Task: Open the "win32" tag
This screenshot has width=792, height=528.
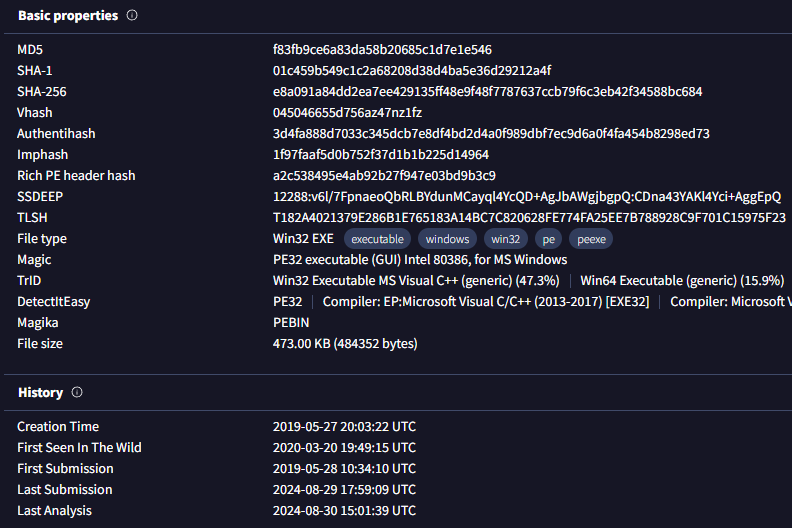Action: pyautogui.click(x=504, y=239)
